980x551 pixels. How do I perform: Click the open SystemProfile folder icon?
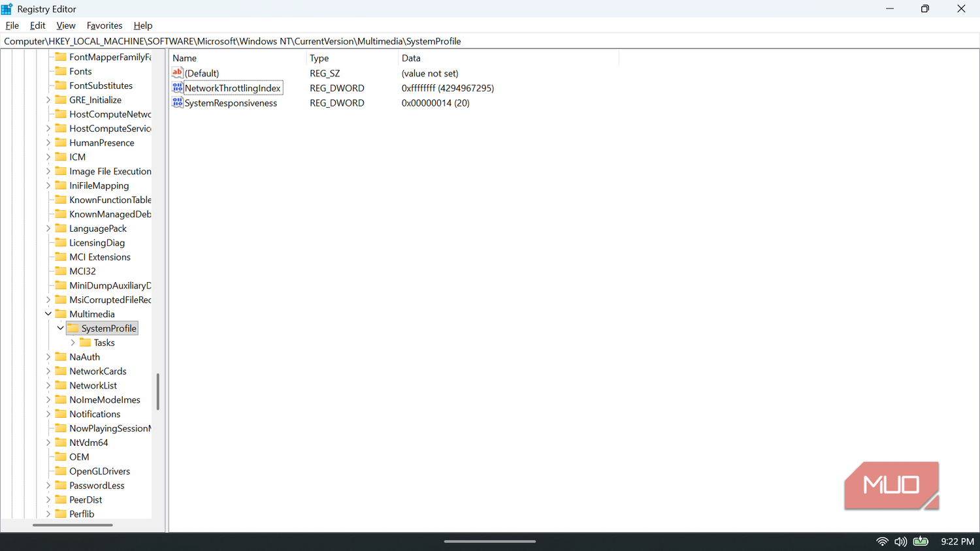point(73,328)
